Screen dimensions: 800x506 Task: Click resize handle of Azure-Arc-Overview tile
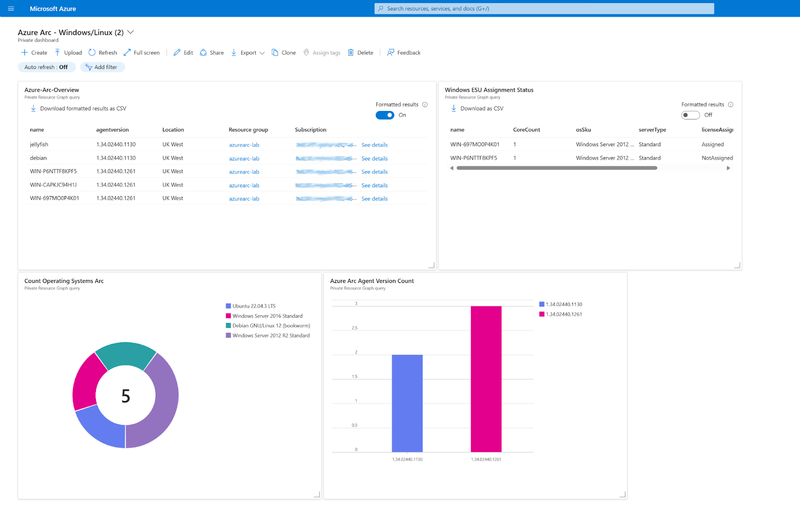431,265
